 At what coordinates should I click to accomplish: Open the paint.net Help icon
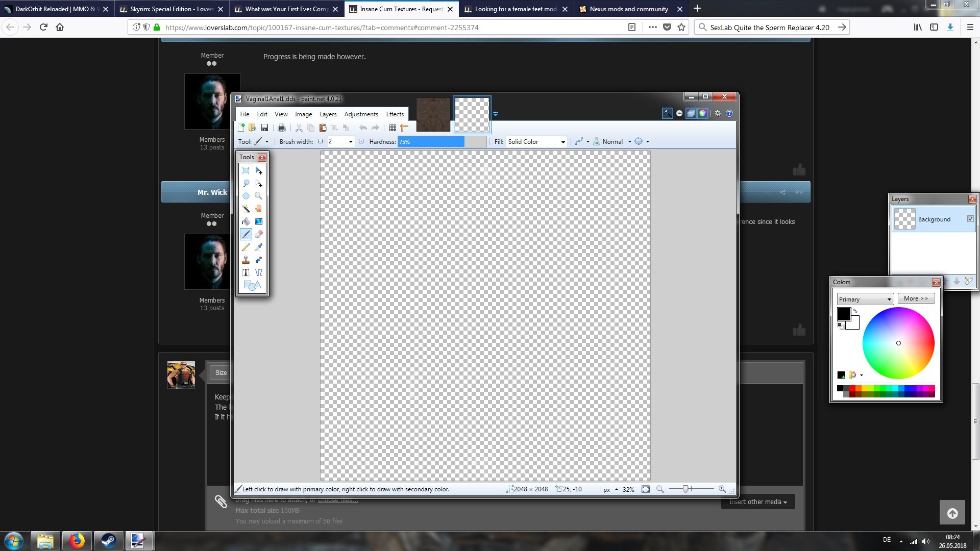pyautogui.click(x=729, y=113)
